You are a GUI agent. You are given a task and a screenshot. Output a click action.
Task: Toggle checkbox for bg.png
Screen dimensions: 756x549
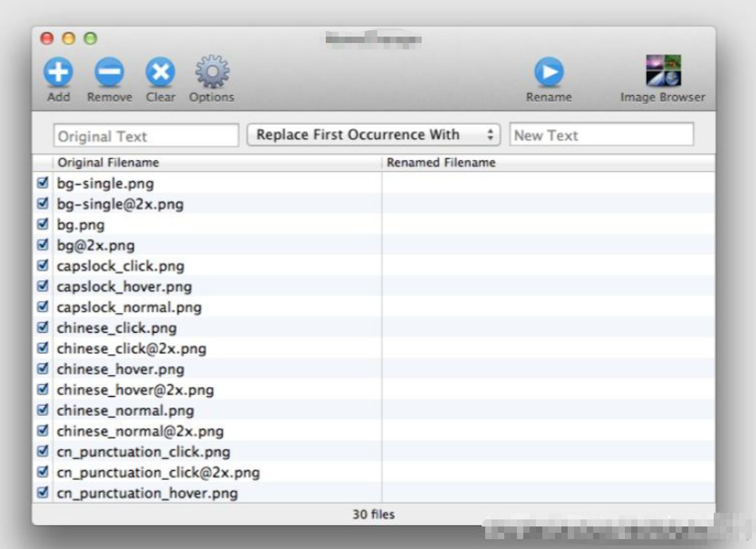[42, 224]
